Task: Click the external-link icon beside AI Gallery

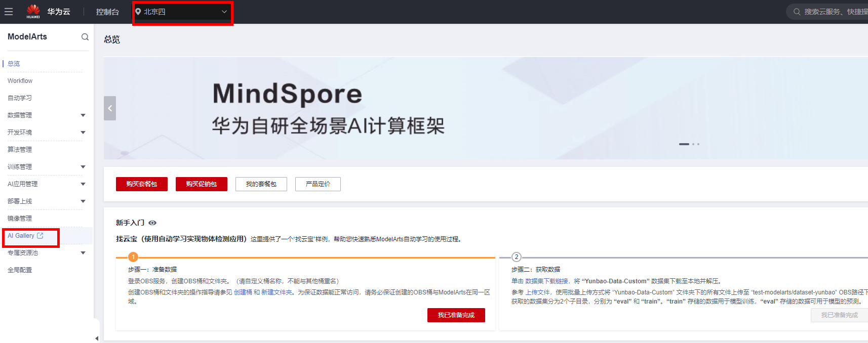Action: click(40, 236)
